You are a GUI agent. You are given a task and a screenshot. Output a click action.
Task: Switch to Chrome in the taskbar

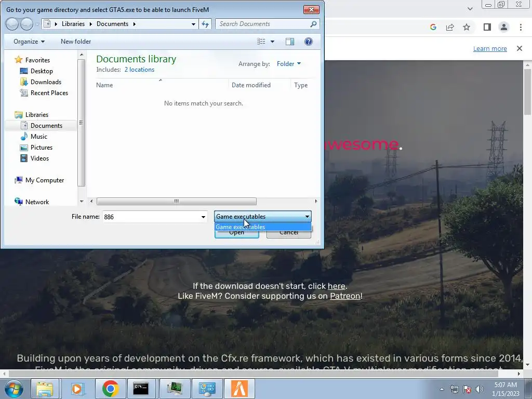[110, 389]
